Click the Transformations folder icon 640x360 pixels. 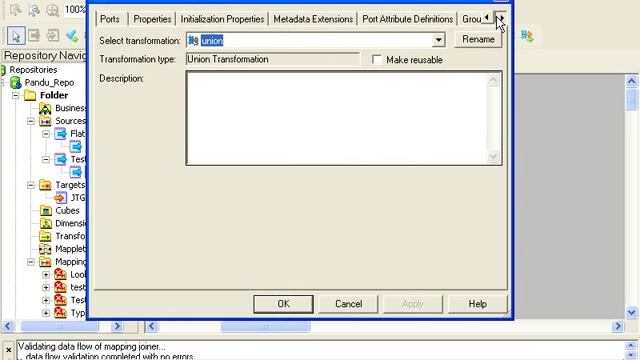(45, 236)
